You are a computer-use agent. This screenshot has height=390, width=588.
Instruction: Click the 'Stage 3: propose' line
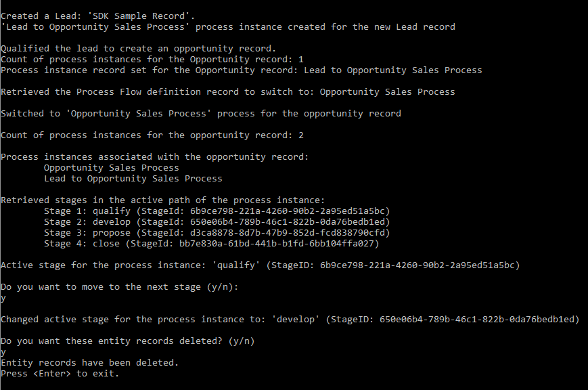pos(217,232)
